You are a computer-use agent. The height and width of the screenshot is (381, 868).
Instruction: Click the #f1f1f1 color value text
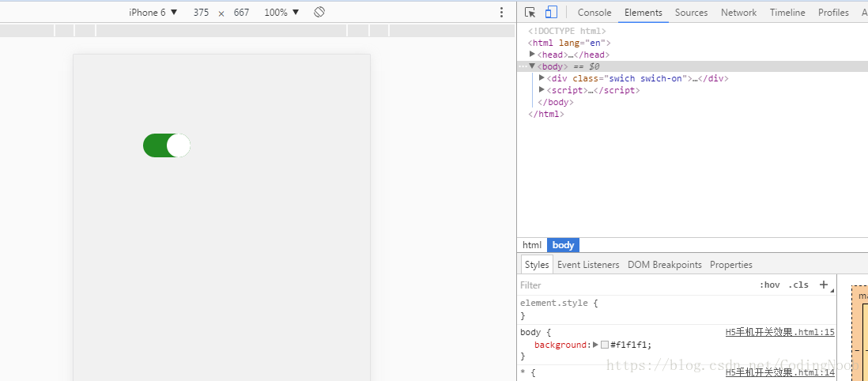pos(628,345)
